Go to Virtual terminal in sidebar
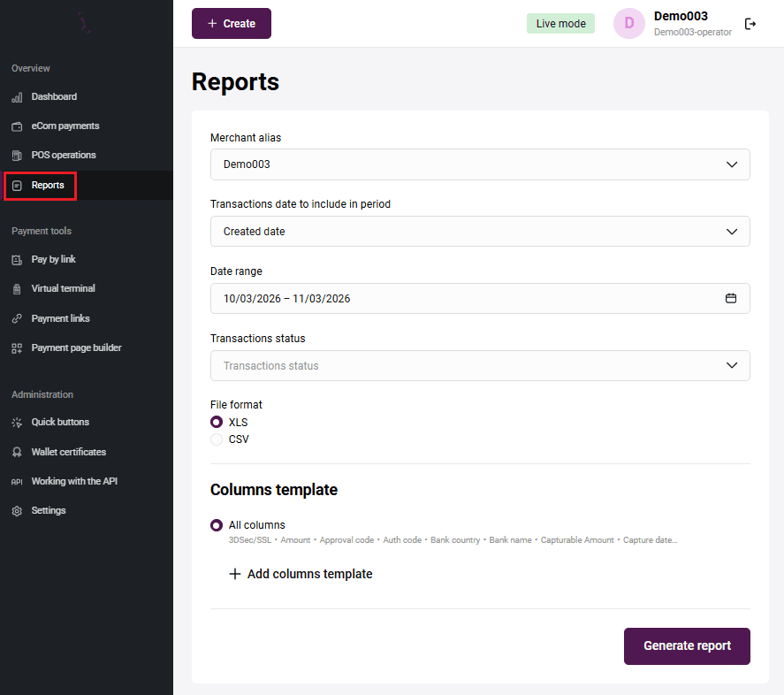Viewport: 784px width, 695px height. coord(63,289)
